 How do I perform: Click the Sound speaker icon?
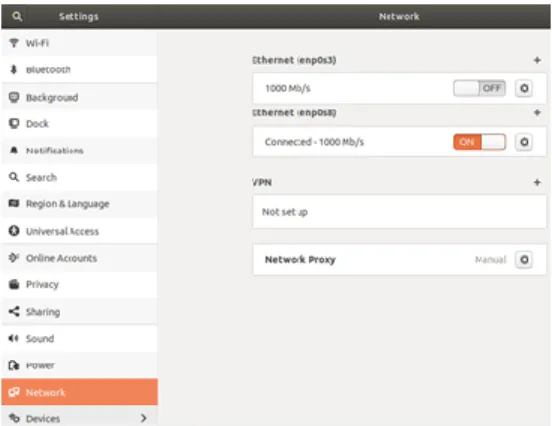14,338
